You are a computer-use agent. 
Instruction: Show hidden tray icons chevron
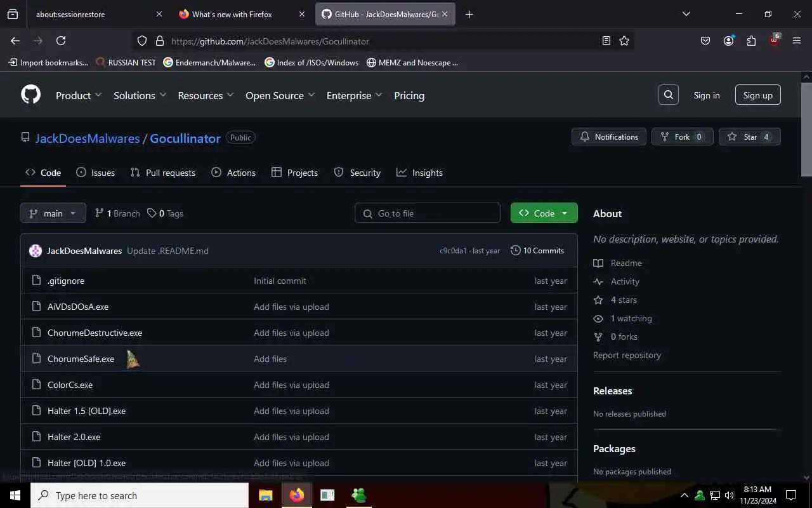684,495
